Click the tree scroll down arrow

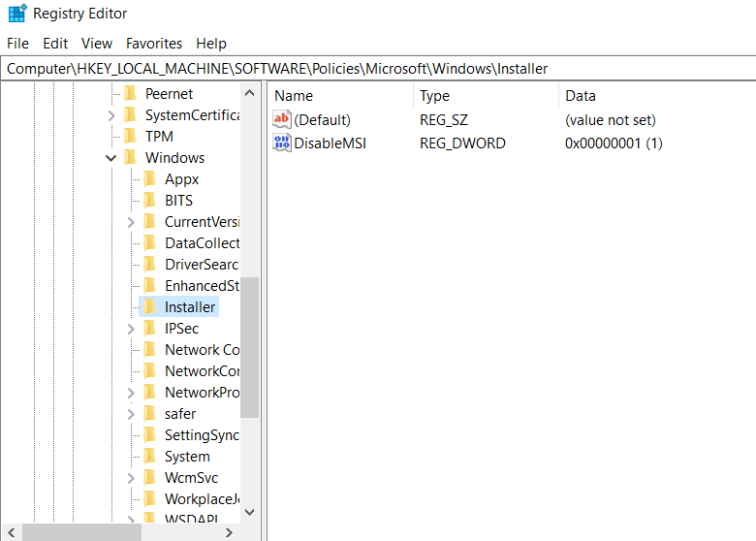[x=250, y=512]
